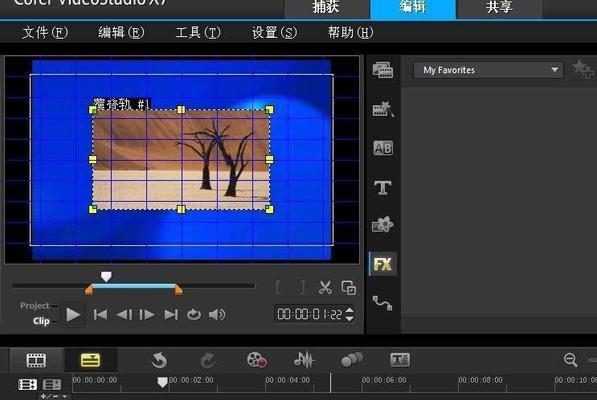Switch preview to Project mode
The width and height of the screenshot is (597, 400).
coord(35,306)
